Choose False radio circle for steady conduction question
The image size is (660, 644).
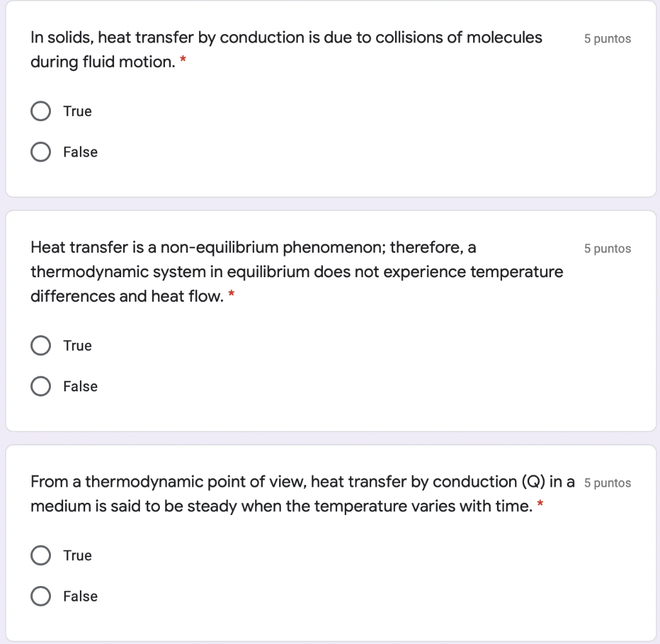(41, 596)
